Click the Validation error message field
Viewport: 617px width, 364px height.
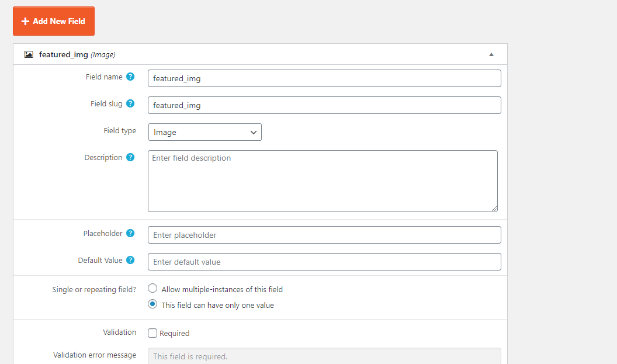tap(324, 356)
